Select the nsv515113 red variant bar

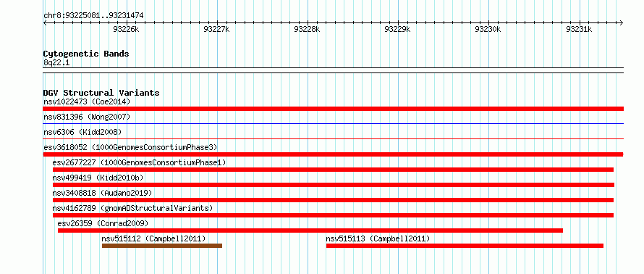(465, 246)
